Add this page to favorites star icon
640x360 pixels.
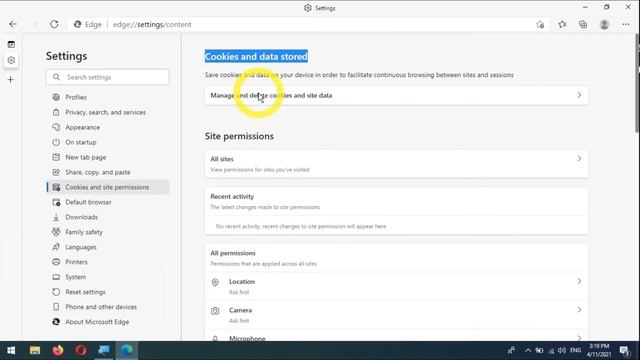(540, 25)
